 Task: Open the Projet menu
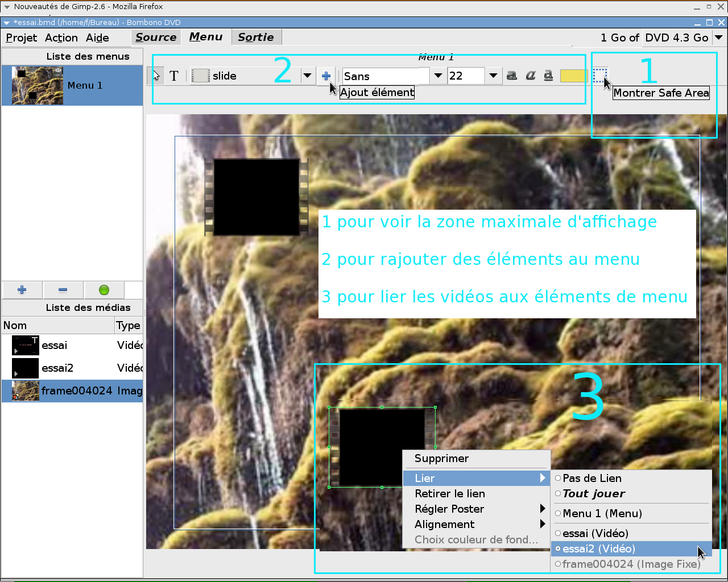coord(22,38)
